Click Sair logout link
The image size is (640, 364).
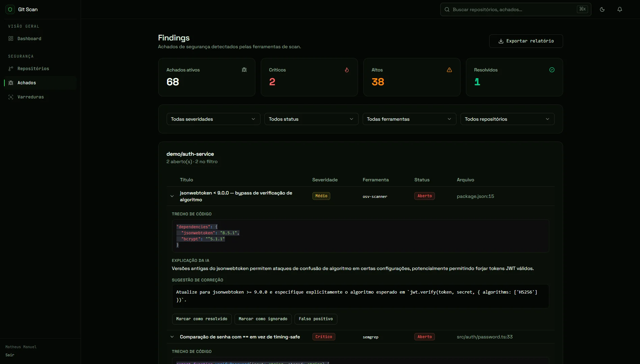click(x=10, y=355)
